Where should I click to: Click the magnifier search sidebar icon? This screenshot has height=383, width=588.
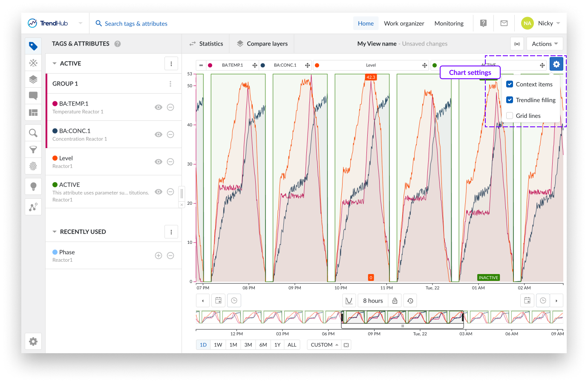tap(33, 133)
